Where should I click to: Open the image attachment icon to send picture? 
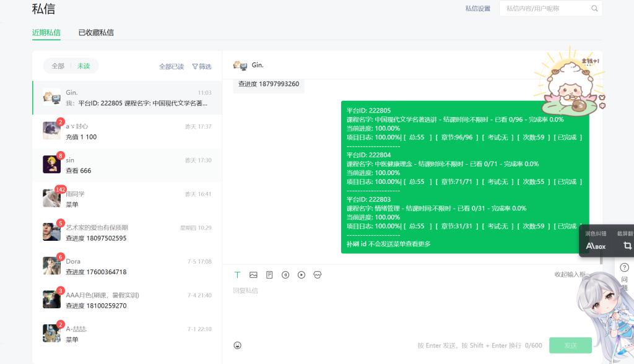pyautogui.click(x=254, y=274)
